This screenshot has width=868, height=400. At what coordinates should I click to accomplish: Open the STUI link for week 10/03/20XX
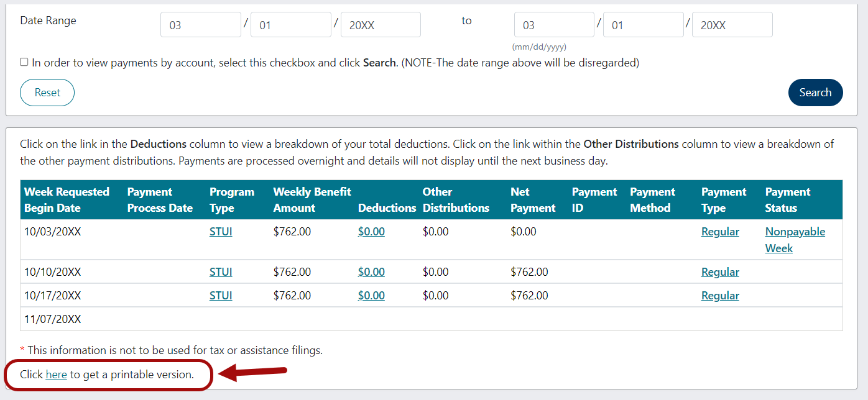tap(221, 231)
